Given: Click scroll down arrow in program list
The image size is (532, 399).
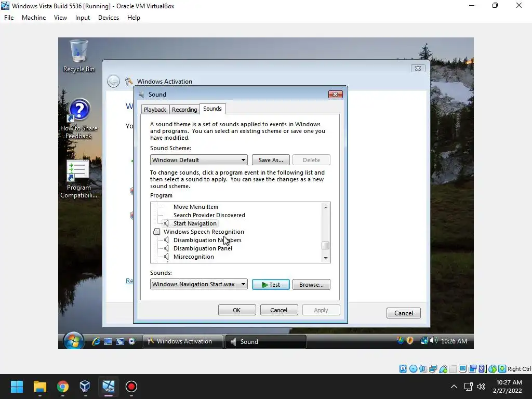Looking at the screenshot, I should coord(326,258).
